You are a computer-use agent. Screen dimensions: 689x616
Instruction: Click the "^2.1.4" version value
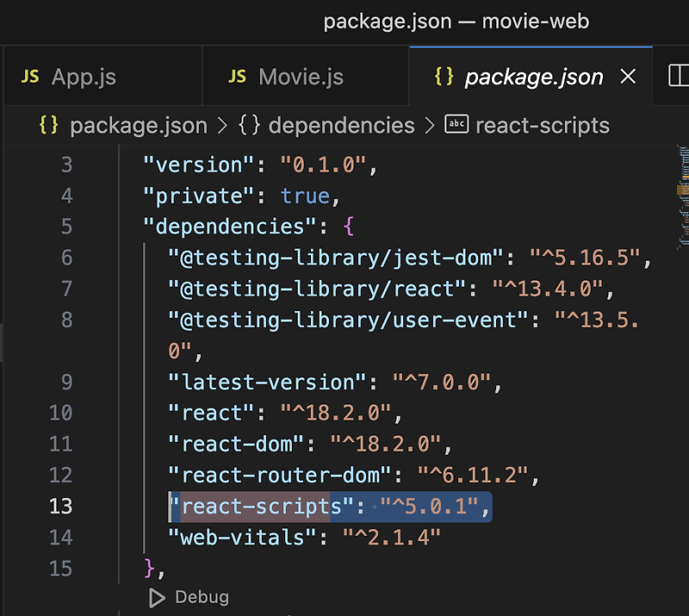(392, 538)
